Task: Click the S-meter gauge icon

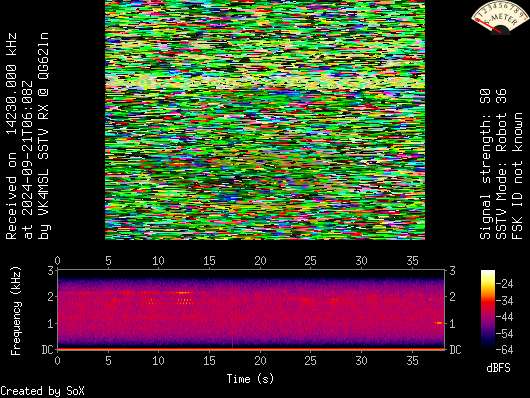Action: [500, 17]
